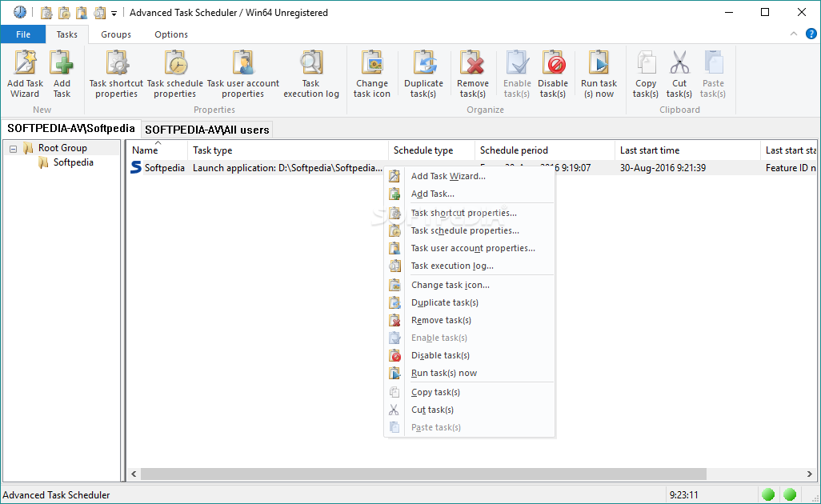Choose Add Task Wizard... from context menu
821x504 pixels.
pos(469,176)
